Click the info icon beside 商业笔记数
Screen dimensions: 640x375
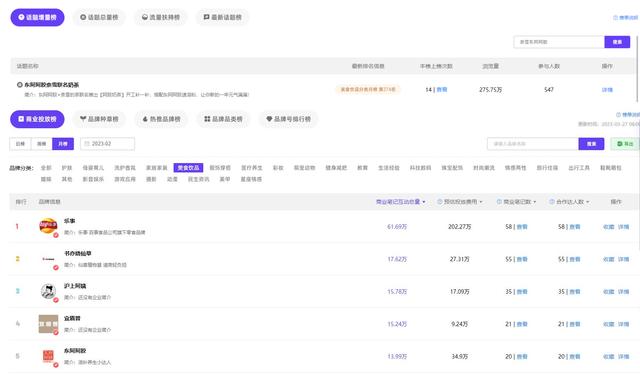(x=499, y=202)
